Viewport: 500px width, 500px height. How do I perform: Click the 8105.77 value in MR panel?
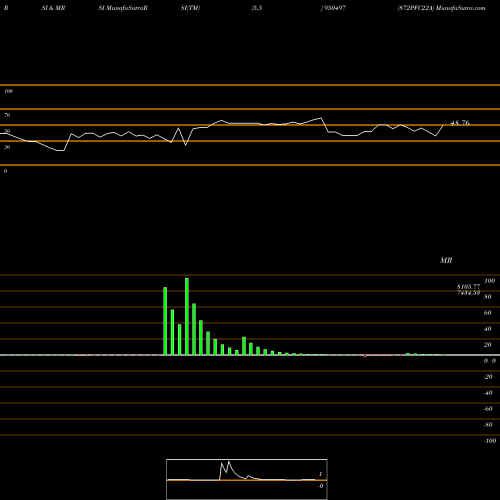(469, 287)
